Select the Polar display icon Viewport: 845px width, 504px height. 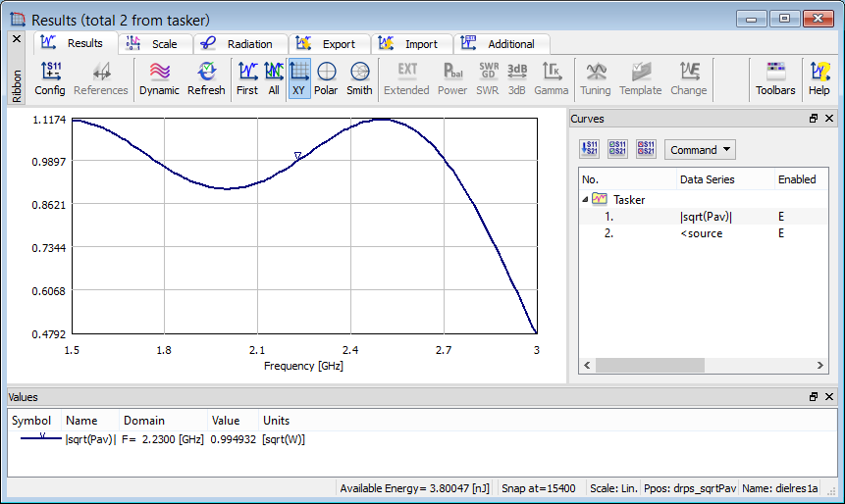pyautogui.click(x=326, y=78)
